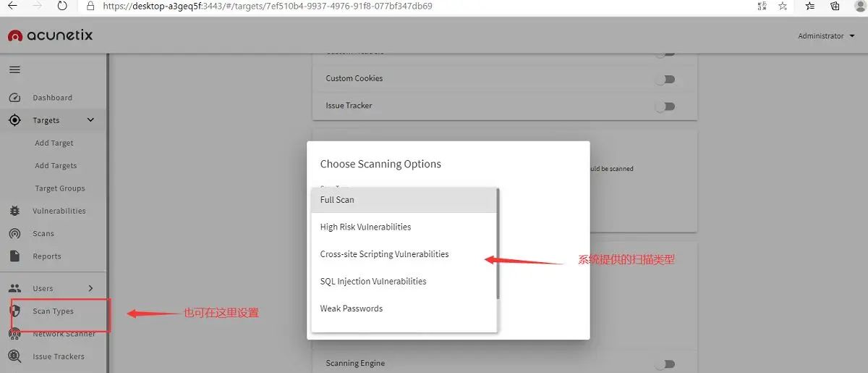Click the browser forward arrow
Screen dimensions: 868x373
(x=38, y=6)
